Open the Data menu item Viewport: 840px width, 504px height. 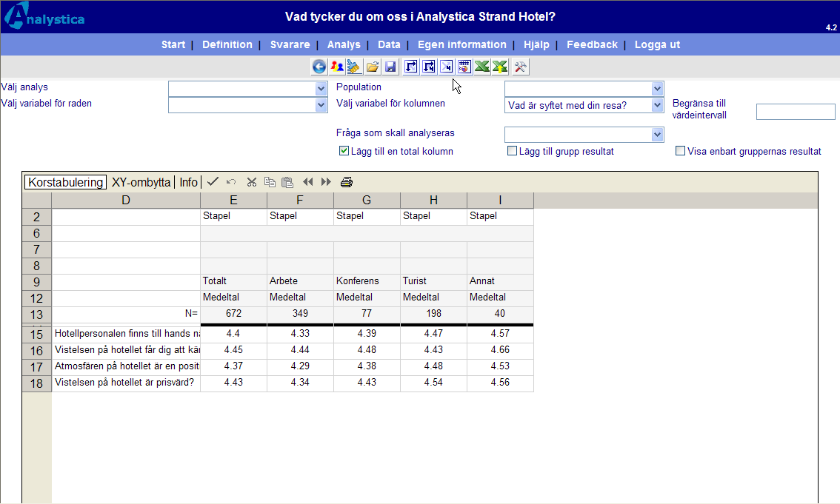click(x=389, y=44)
